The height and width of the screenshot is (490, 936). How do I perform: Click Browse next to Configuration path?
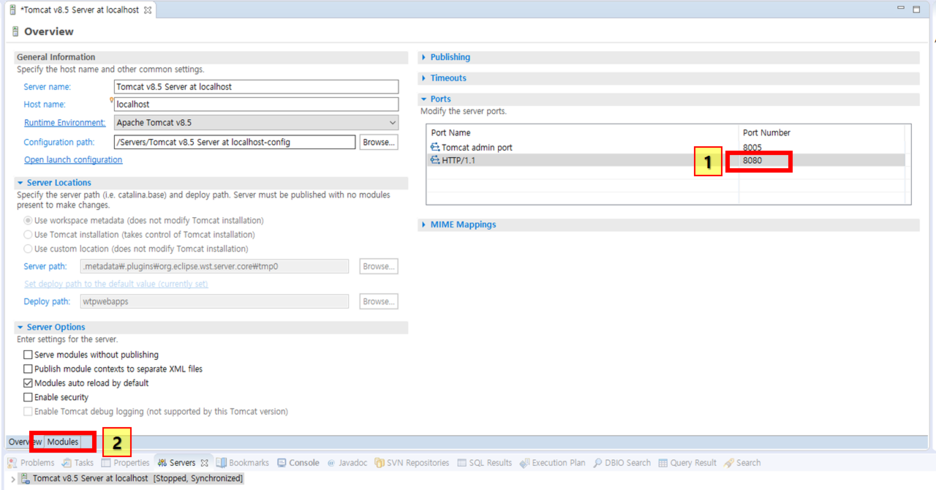tap(378, 142)
